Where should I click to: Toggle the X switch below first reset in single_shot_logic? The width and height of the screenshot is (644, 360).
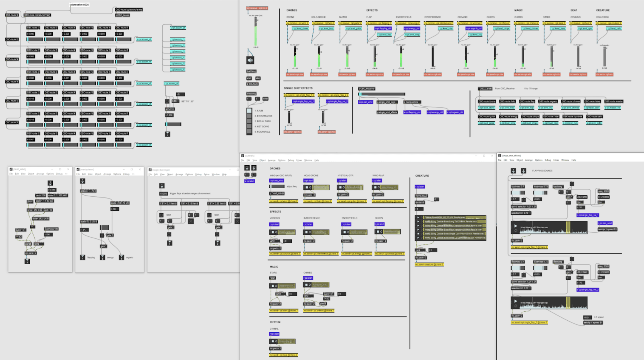191,221
